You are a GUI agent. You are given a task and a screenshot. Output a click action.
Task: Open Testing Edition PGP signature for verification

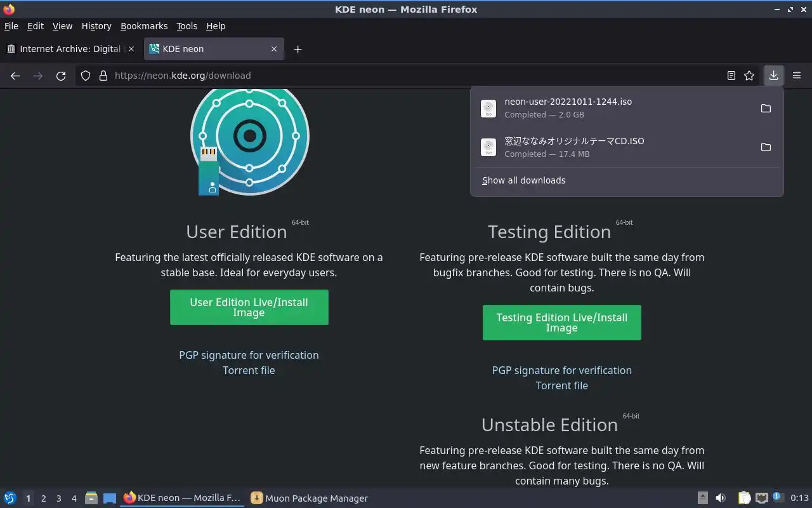tap(562, 370)
